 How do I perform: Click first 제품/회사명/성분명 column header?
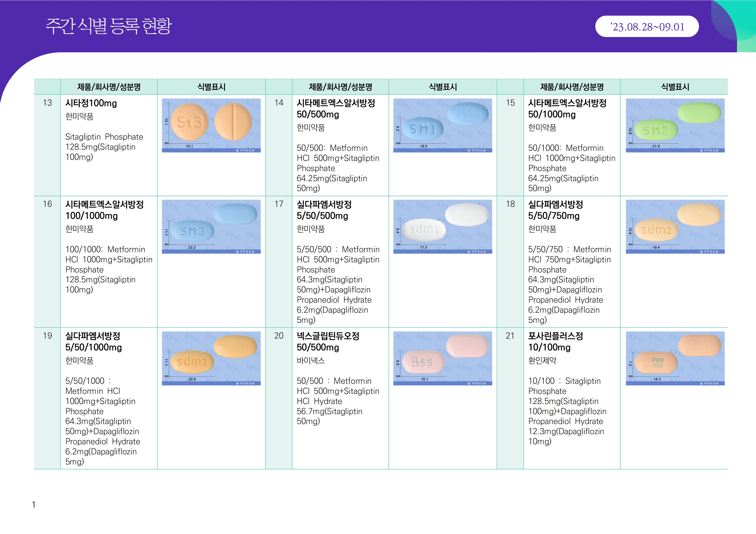[109, 87]
